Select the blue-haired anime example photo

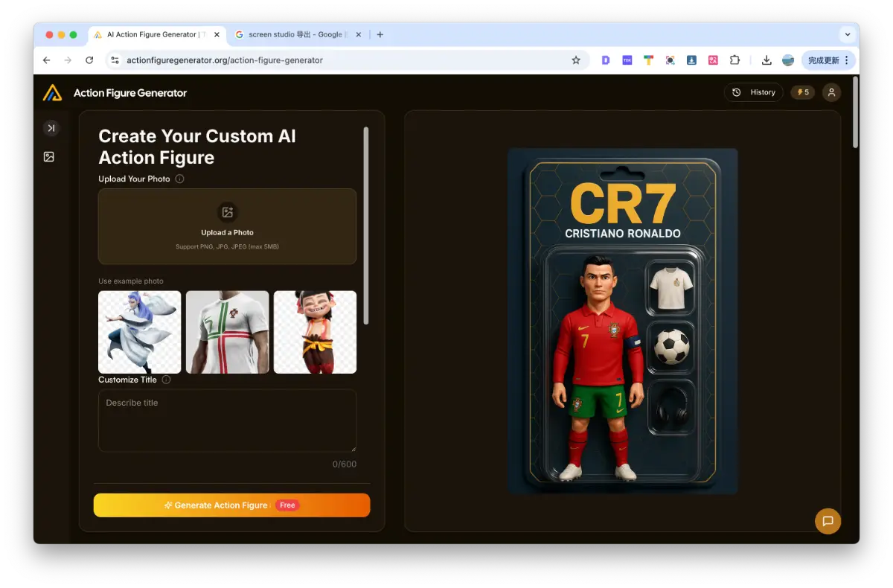[x=140, y=332]
